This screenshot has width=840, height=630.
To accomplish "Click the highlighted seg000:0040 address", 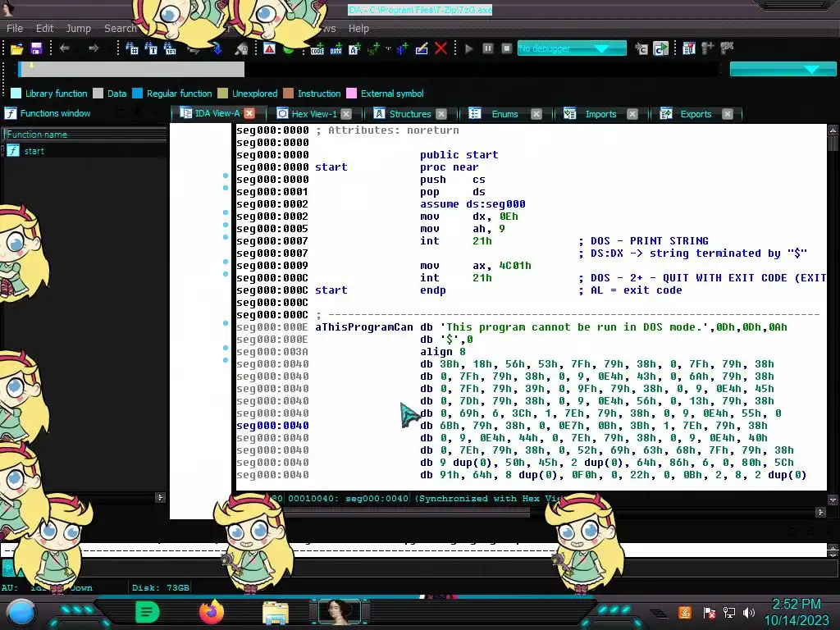I will pyautogui.click(x=272, y=426).
